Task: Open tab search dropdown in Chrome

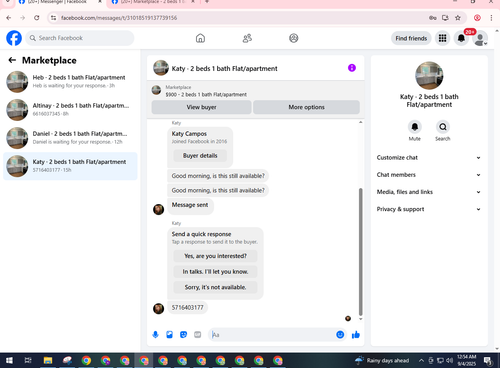Action: 7,2
